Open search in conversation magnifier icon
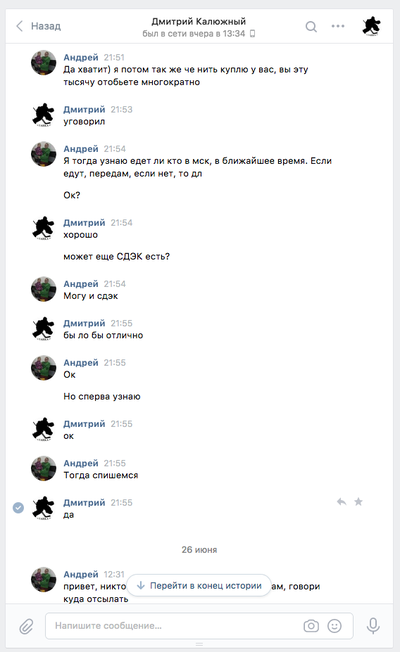 click(x=311, y=27)
